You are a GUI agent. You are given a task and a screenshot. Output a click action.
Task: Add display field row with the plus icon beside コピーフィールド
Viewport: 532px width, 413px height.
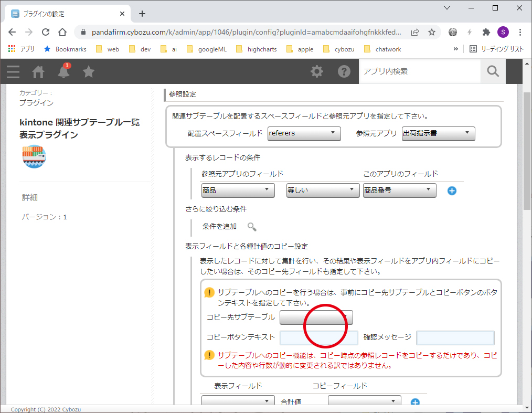[x=416, y=402]
